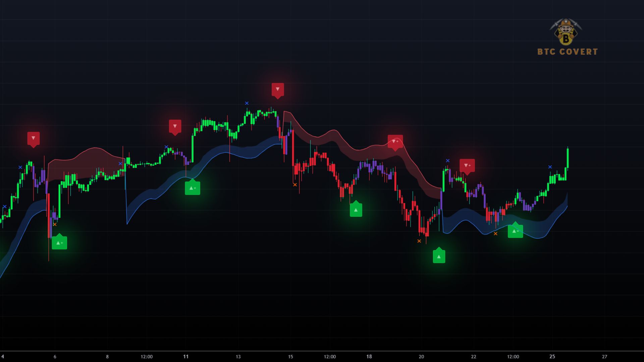
Task: Click the 12:00 label between 8 and 11
Action: (147, 357)
